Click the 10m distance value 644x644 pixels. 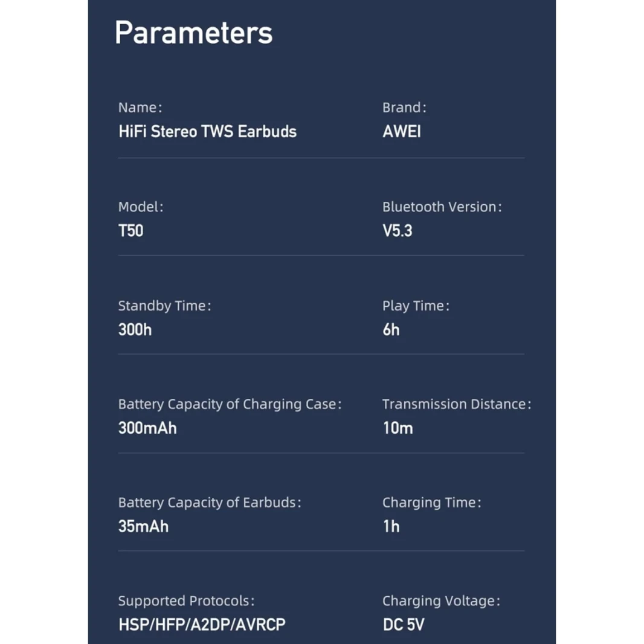point(398,428)
